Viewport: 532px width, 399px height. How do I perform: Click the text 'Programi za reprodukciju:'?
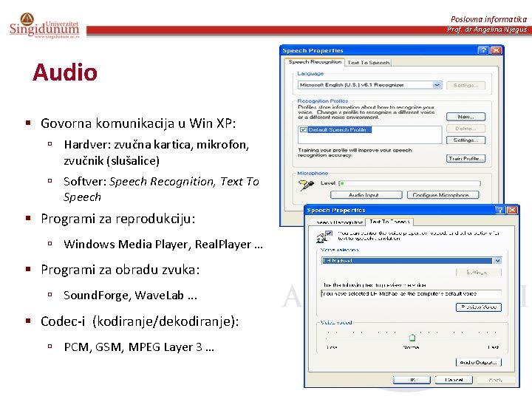(x=118, y=219)
